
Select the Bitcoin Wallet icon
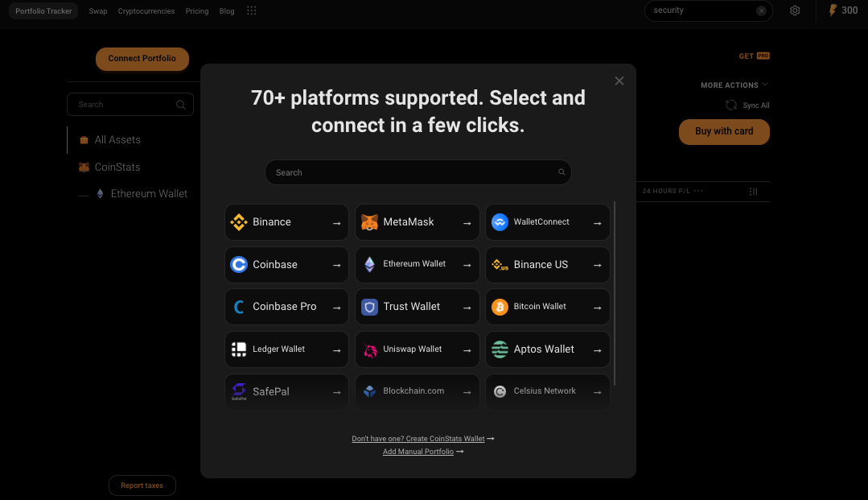[499, 307]
